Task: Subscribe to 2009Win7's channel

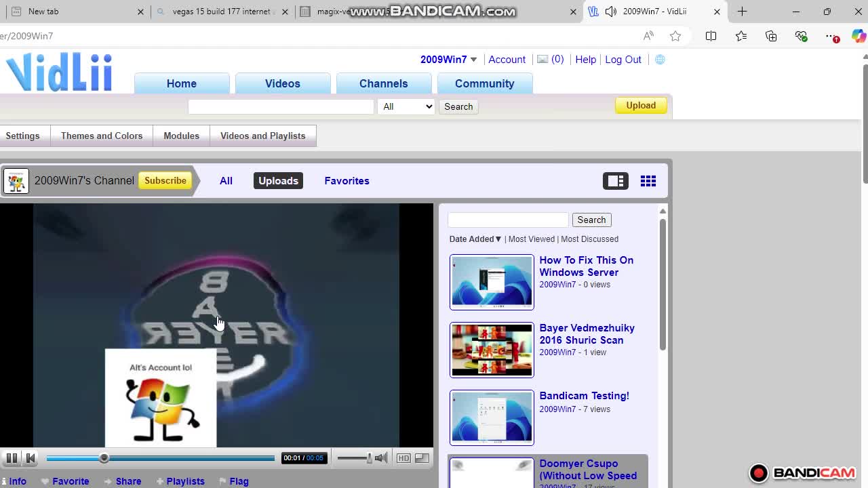Action: 165,180
